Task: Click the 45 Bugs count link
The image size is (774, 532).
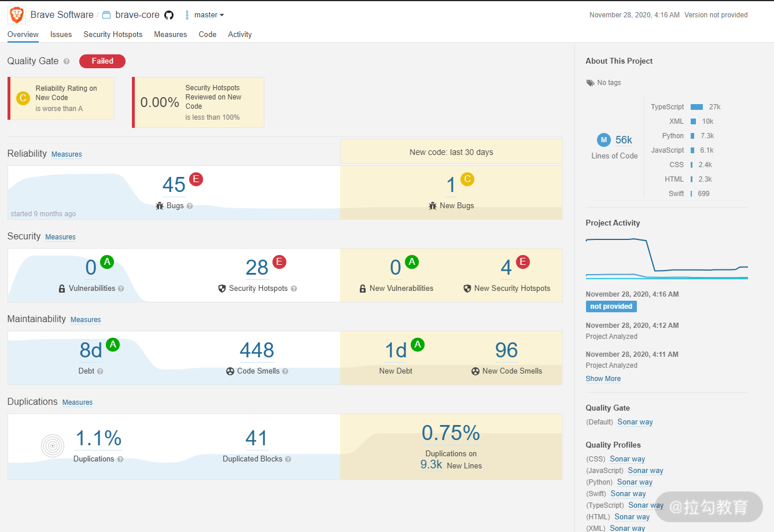Action: [174, 185]
